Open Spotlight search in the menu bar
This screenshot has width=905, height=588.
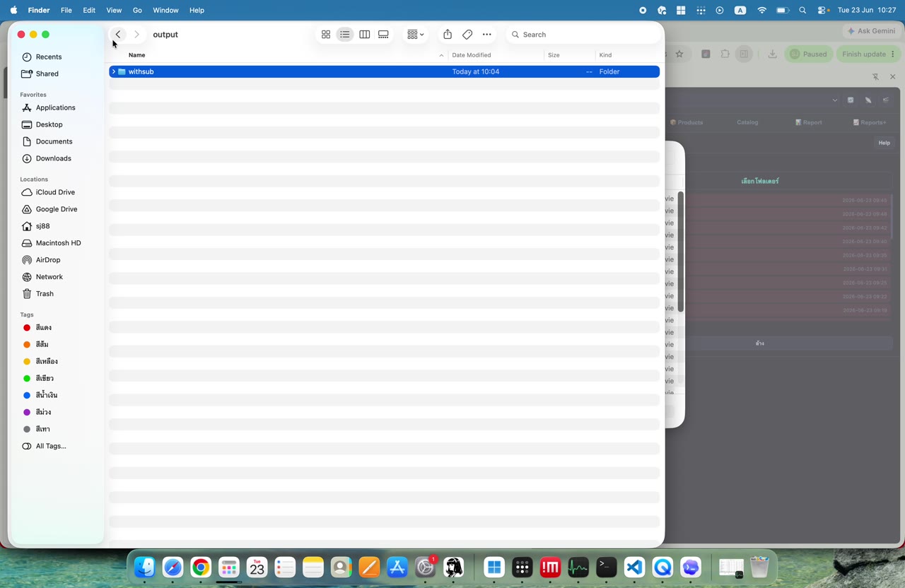tap(802, 11)
